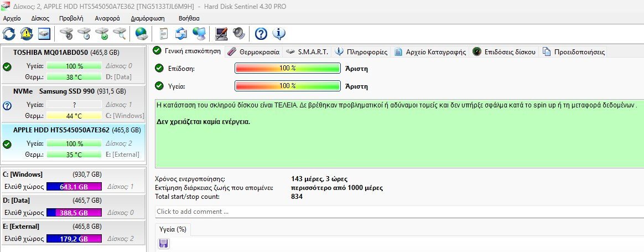
Task: Open the Διαμόρφωση menu
Action: [x=148, y=18]
